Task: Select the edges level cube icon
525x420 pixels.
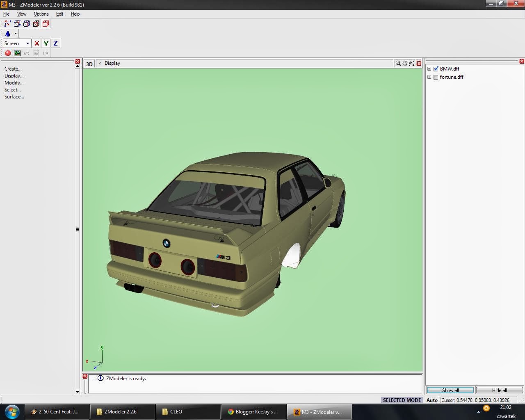Action: click(17, 24)
